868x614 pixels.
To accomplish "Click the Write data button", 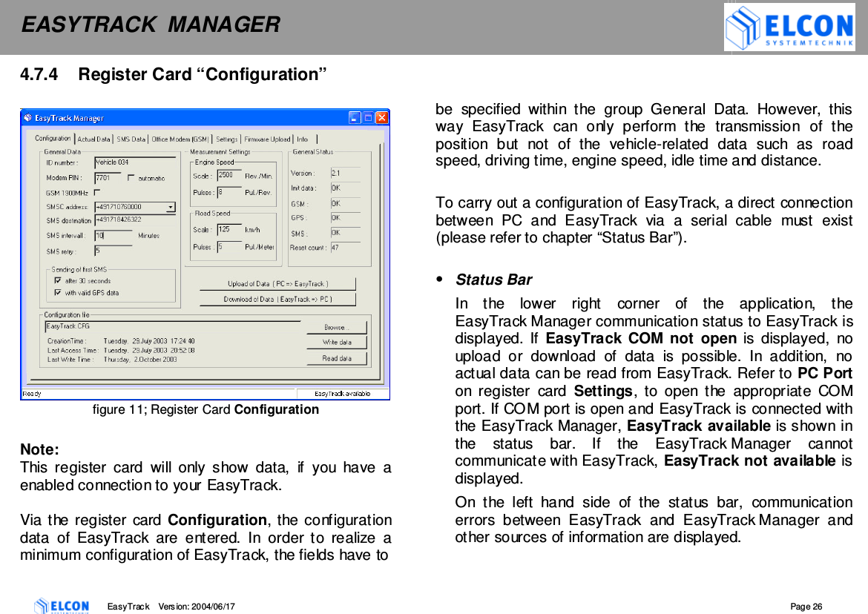I will pos(336,342).
